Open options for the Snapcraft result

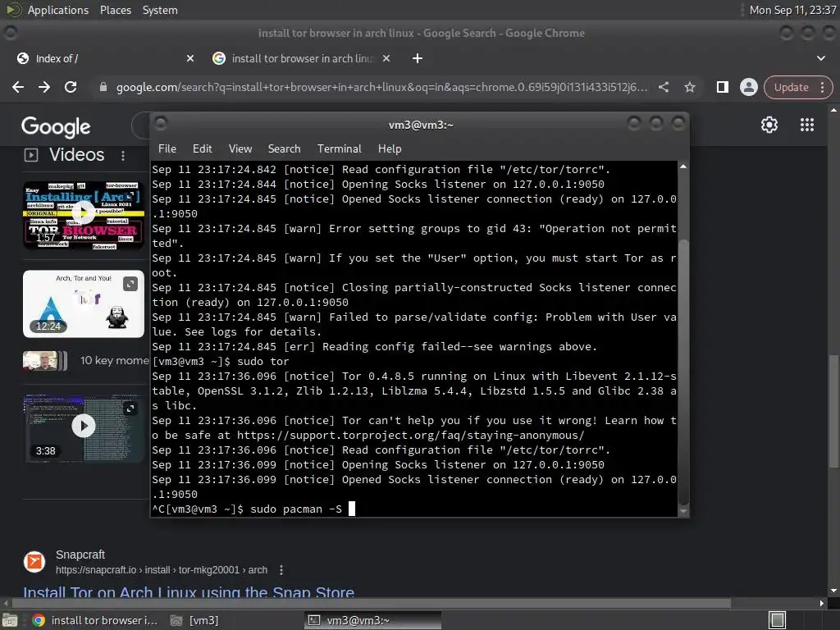point(281,570)
